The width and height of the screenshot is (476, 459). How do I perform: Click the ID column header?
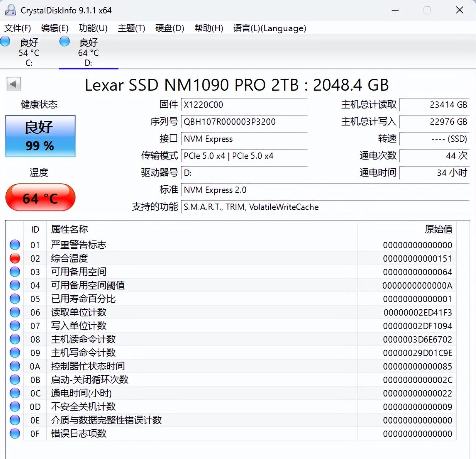(35, 230)
